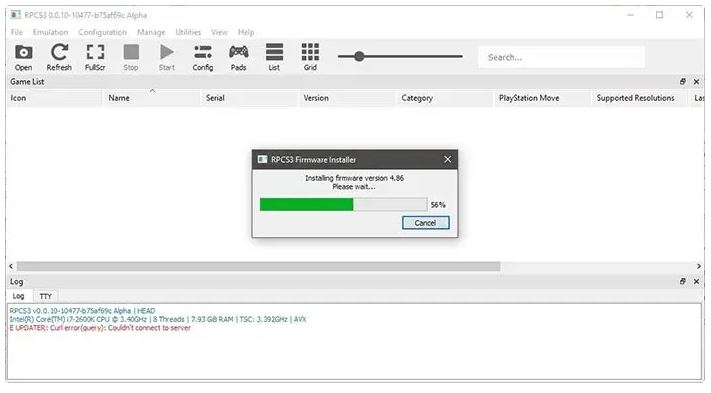Open the Help menu

(x=246, y=32)
